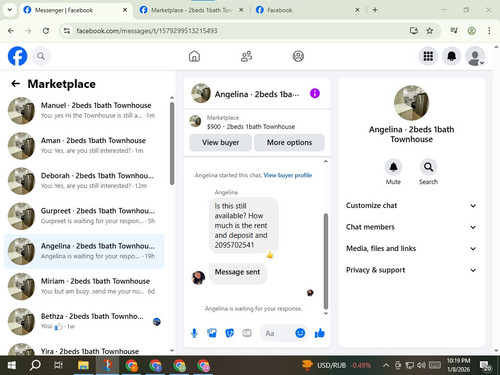Open Aman's Townhouse conversation
This screenshot has height=375, width=500.
pos(84,146)
